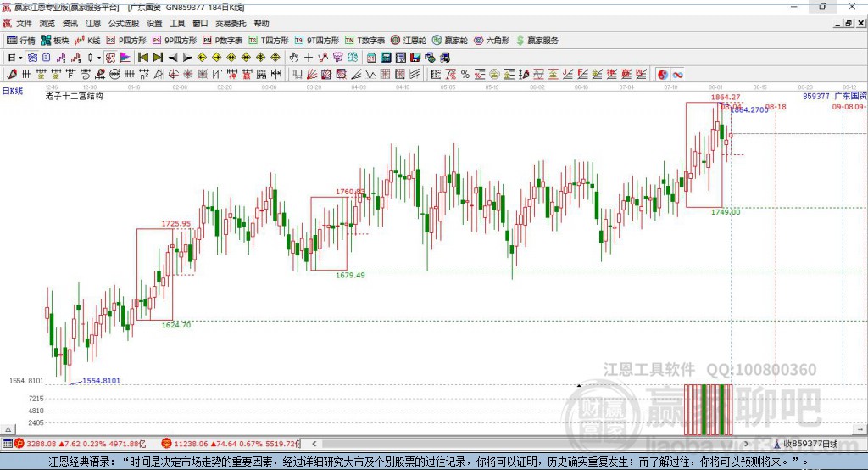Image resolution: width=868 pixels, height=470 pixels.
Task: Click the bottom-left triangle expander
Action: 8,429
